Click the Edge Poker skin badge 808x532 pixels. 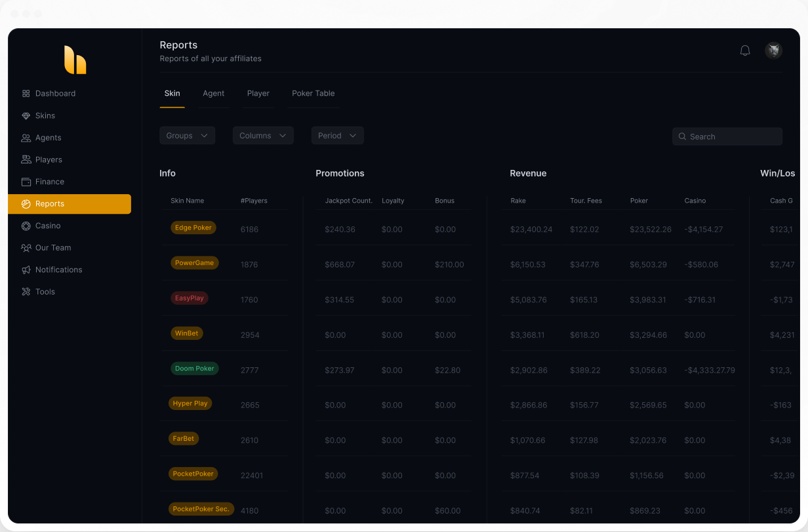pos(193,228)
